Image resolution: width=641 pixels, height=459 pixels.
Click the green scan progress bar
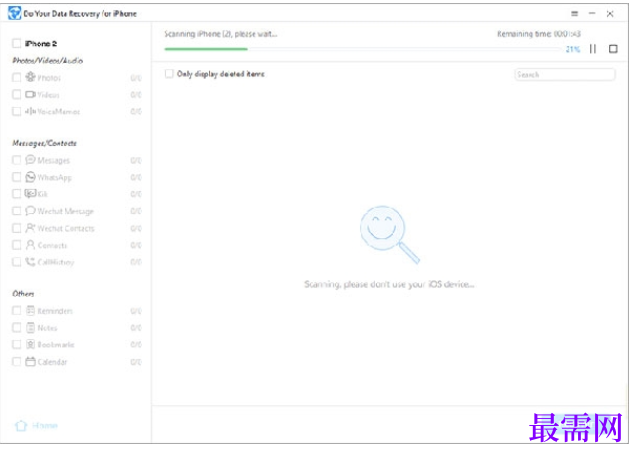(x=206, y=49)
